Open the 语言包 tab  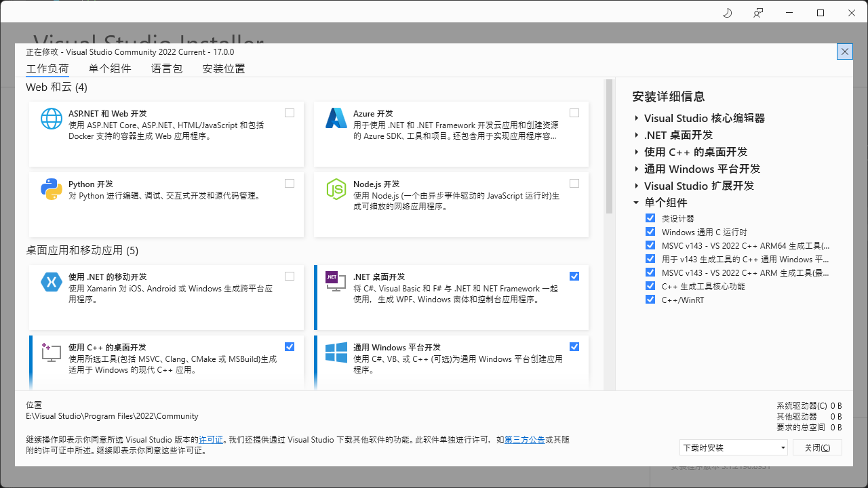166,68
